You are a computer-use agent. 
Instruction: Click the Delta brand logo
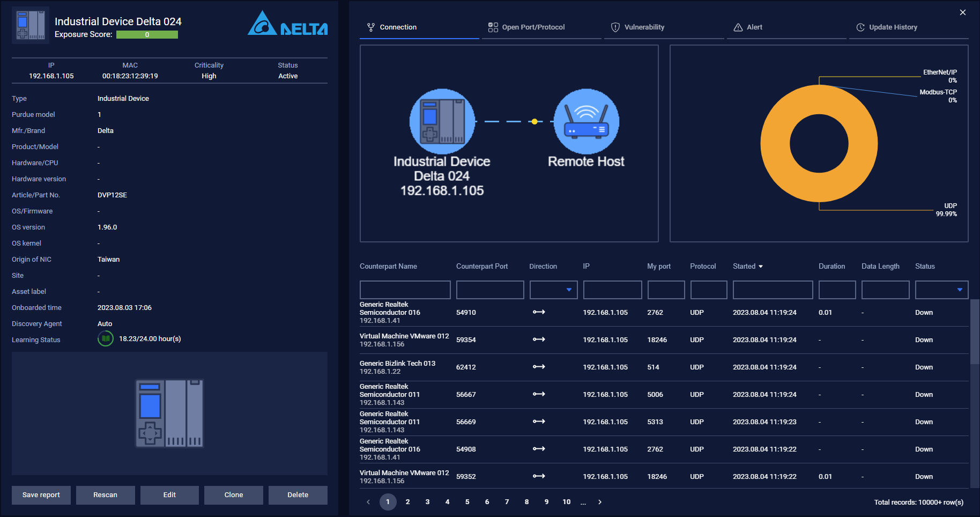[x=287, y=24]
